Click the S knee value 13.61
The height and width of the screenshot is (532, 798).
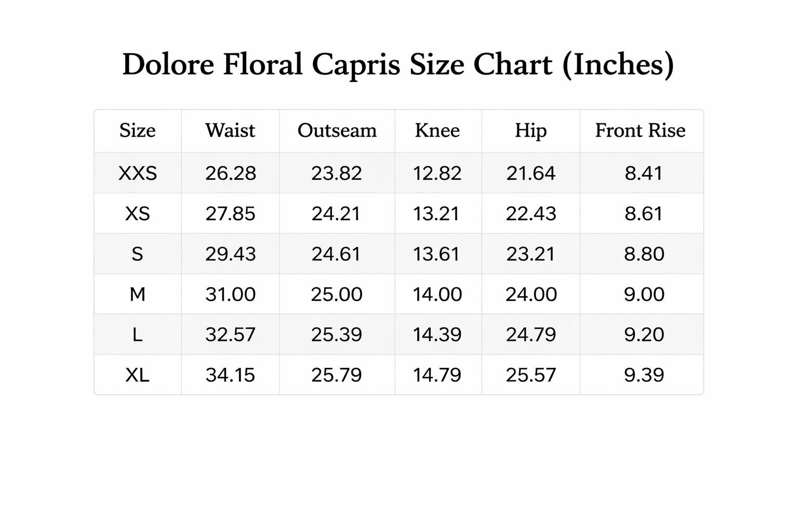coord(436,254)
